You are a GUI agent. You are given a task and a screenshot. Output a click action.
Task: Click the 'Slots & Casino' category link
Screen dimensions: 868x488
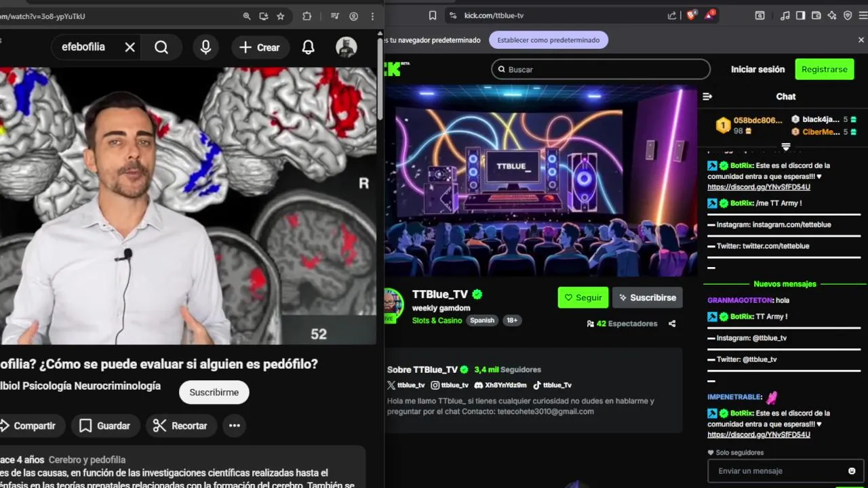(x=437, y=321)
